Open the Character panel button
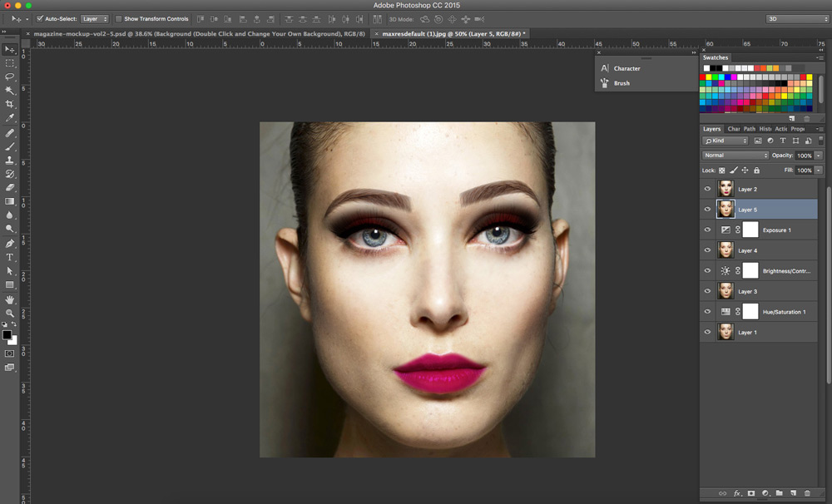This screenshot has width=832, height=504. pyautogui.click(x=626, y=68)
